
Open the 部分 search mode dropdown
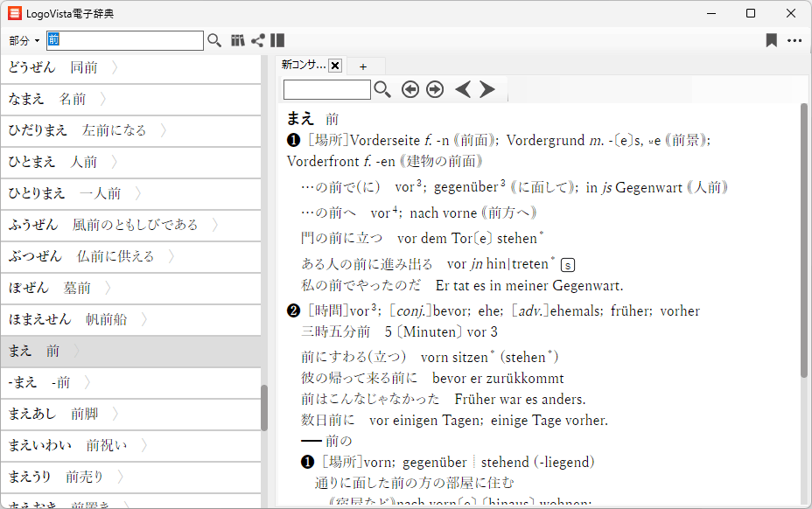[24, 40]
